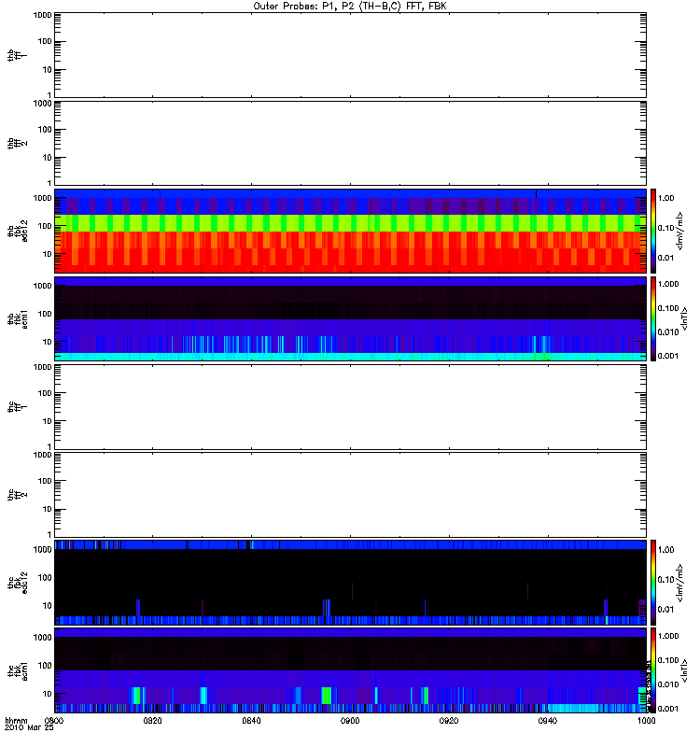The image size is (700, 747).
Task: Click the '<|nT|>' unit label beside thc scm1 color bar
Action: pos(684,670)
